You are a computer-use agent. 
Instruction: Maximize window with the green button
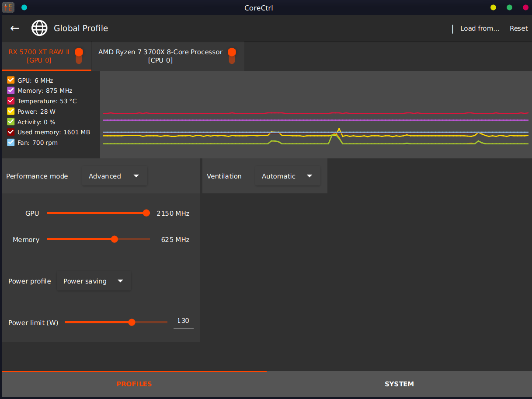coord(509,7)
